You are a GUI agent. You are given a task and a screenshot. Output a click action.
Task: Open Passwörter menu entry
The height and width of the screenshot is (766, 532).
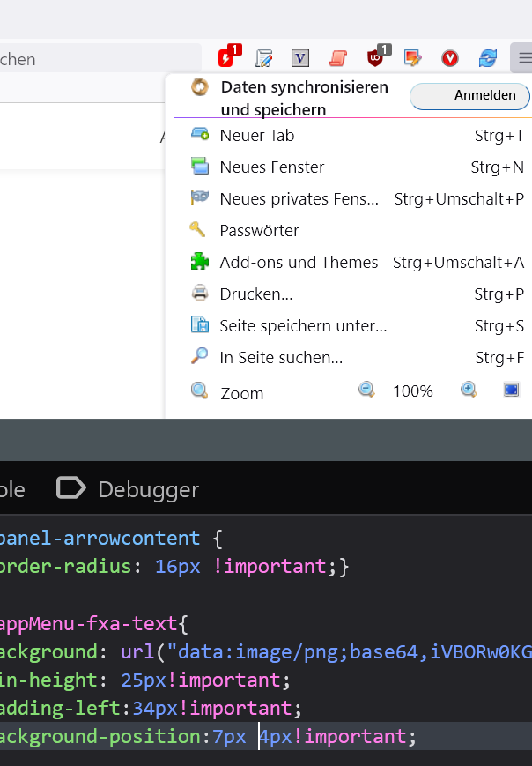259,231
